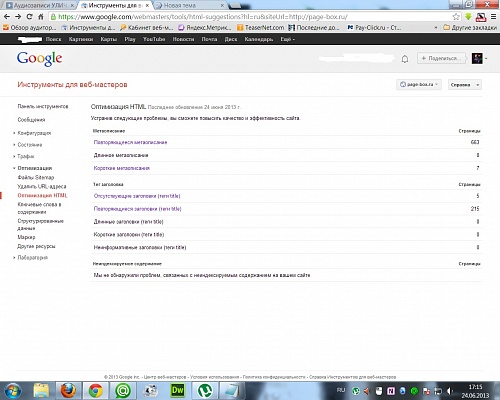Viewport: 500px width, 400px height.
Task: Select Инструменты для веб-мастеров tab
Action: click(115, 6)
